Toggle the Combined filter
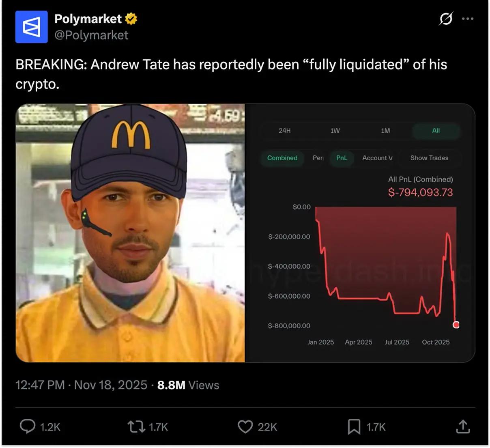Viewport: 490px width, 448px height. coord(282,158)
